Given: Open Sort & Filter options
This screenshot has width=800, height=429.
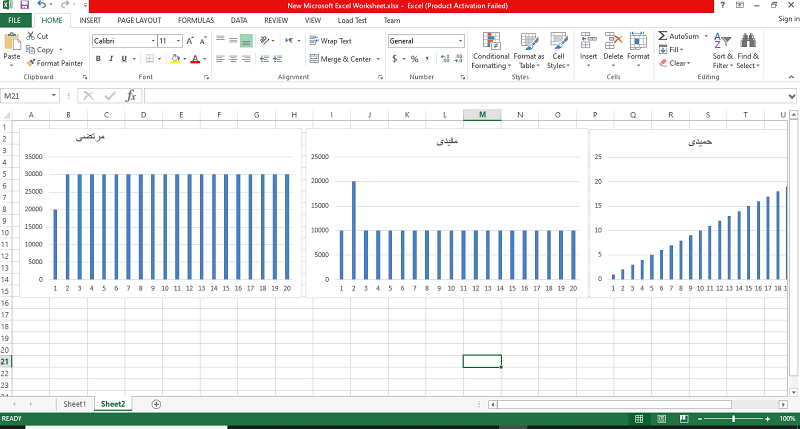Looking at the screenshot, I should [x=722, y=51].
